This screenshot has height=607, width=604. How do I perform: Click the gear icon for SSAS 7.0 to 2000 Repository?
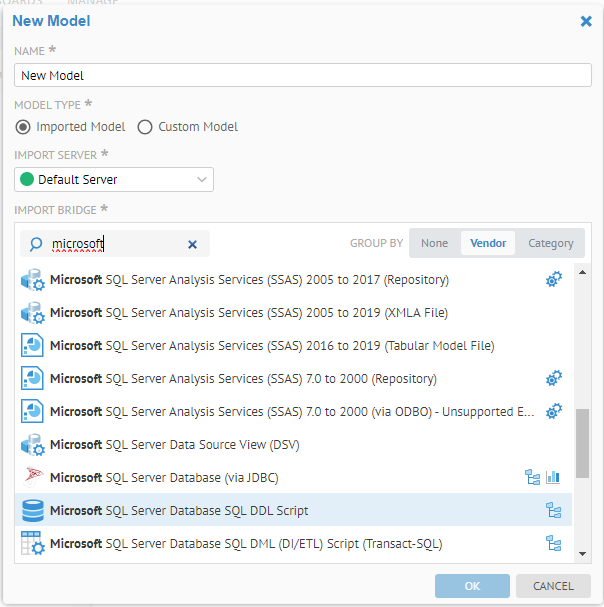pos(553,379)
